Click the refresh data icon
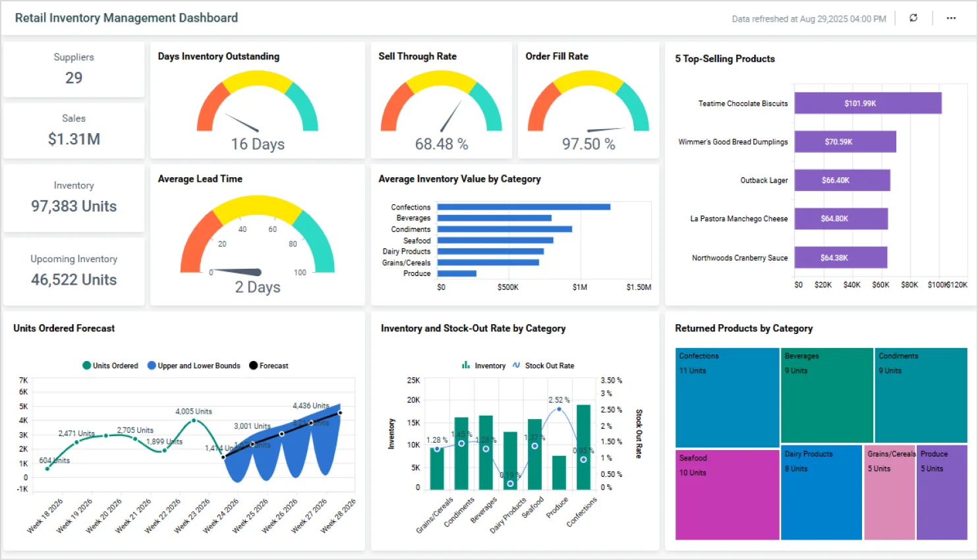The width and height of the screenshot is (978, 560). tap(913, 18)
